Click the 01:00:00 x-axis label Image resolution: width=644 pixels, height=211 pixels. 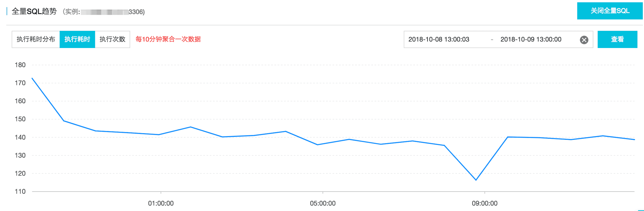click(x=161, y=203)
